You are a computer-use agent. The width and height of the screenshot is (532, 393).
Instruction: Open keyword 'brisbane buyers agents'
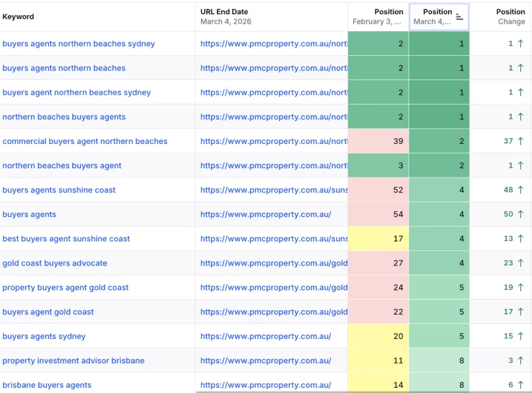coord(47,385)
